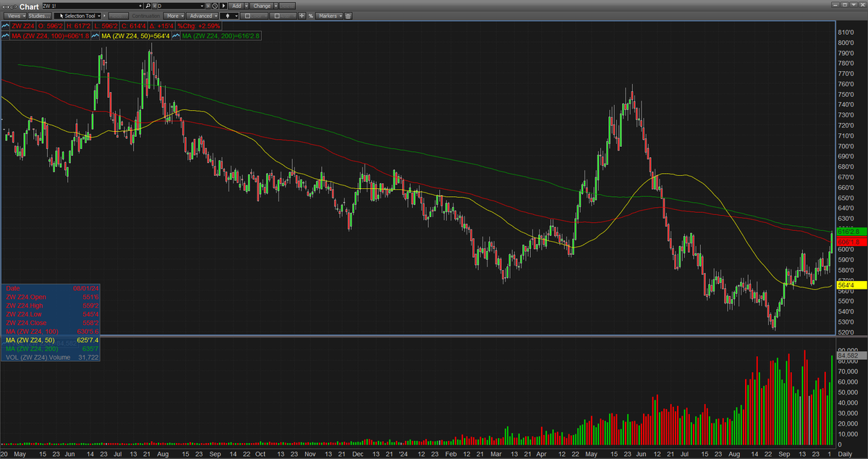Open the Selection Tool dropdown
This screenshot has width=868, height=459.
[77, 16]
